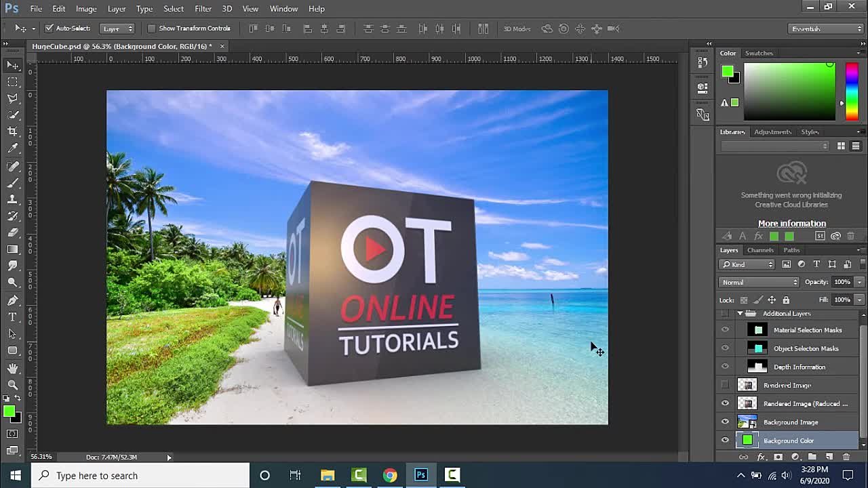
Task: Open the Kind filter dropdown
Action: [x=747, y=264]
